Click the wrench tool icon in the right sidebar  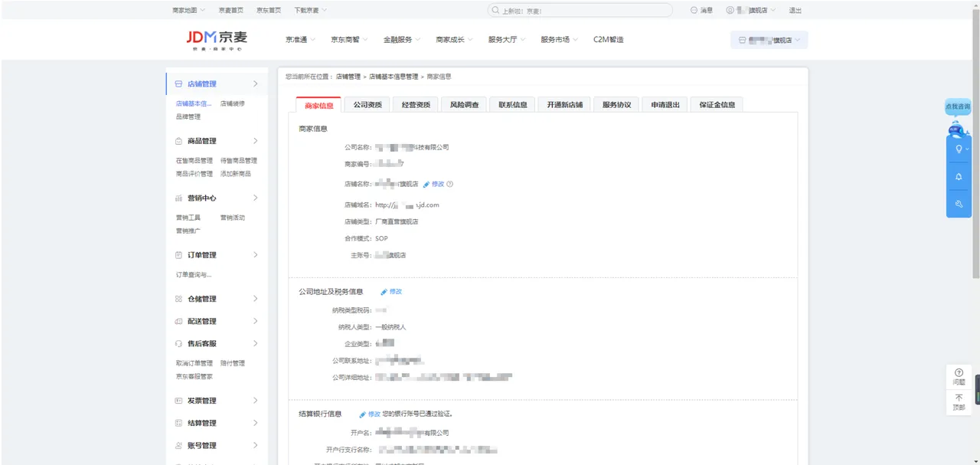tap(958, 203)
